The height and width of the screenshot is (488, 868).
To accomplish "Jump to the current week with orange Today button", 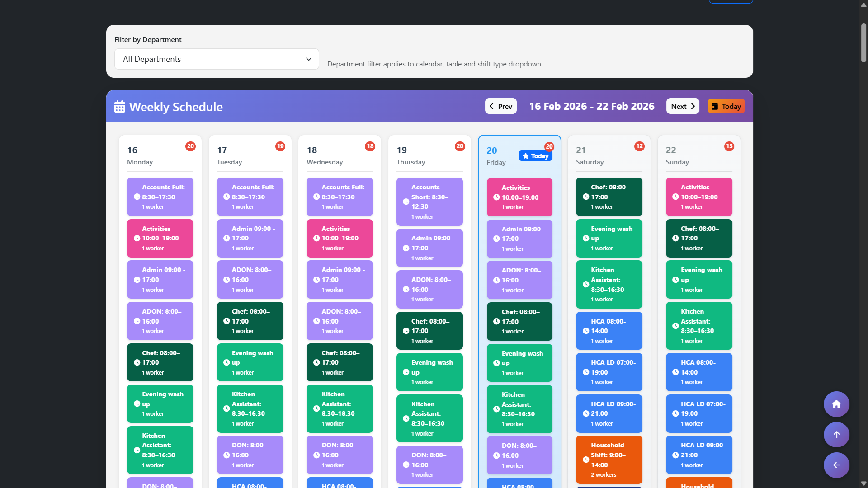I will [726, 106].
